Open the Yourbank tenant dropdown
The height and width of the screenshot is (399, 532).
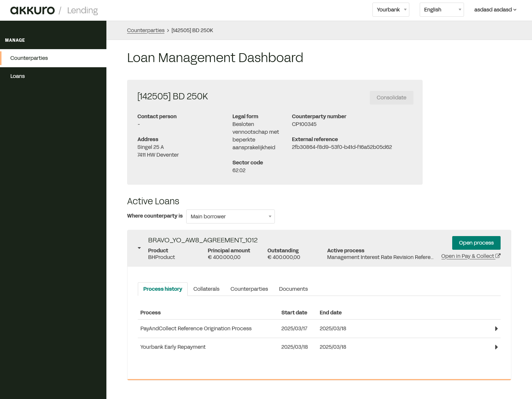coord(391,10)
